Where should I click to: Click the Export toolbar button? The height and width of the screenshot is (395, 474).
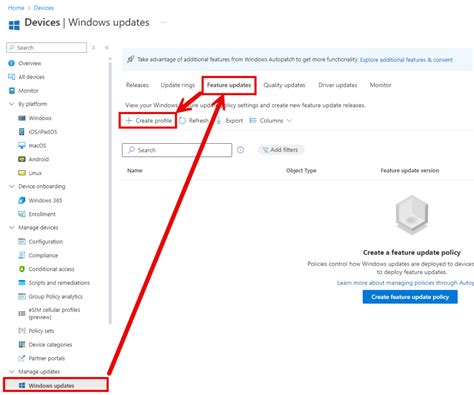tap(230, 120)
